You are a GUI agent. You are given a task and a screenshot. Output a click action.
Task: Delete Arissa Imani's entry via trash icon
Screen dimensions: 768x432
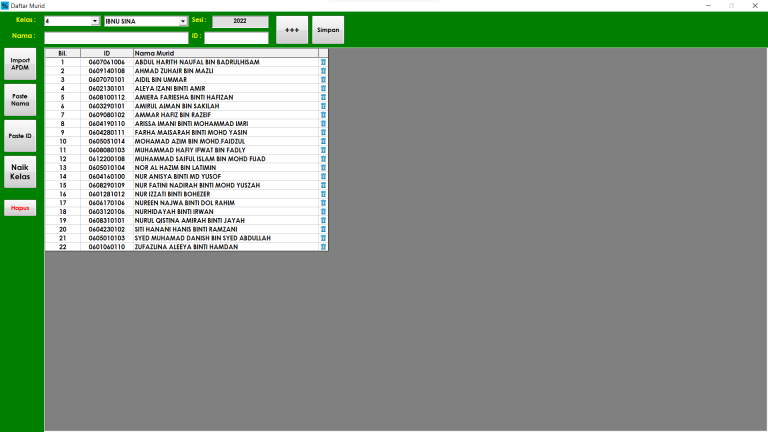(323, 123)
